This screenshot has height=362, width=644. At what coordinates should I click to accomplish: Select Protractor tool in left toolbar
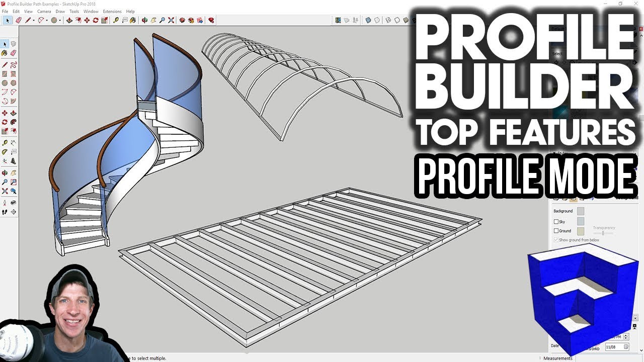click(x=5, y=152)
